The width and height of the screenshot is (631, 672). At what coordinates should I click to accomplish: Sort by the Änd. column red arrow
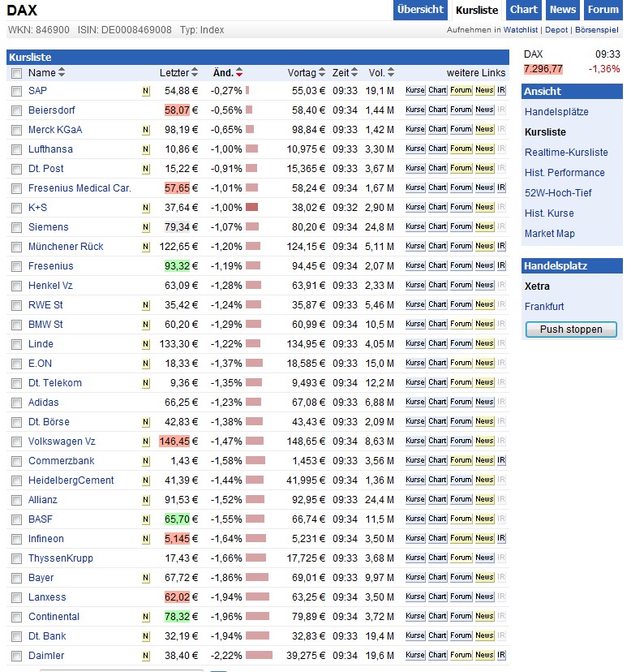pyautogui.click(x=239, y=73)
